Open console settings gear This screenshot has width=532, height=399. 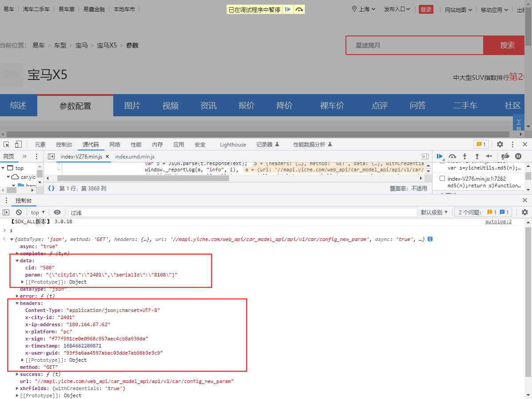pyautogui.click(x=525, y=212)
